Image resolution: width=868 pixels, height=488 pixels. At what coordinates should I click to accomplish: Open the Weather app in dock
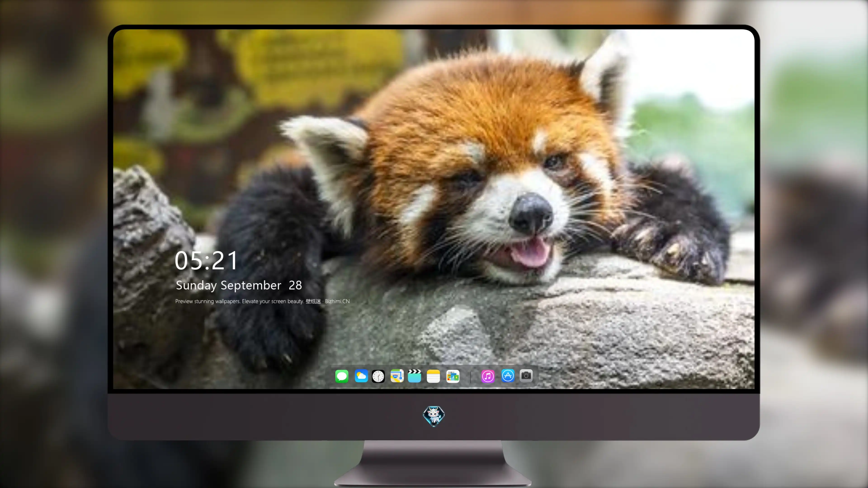[x=361, y=376]
